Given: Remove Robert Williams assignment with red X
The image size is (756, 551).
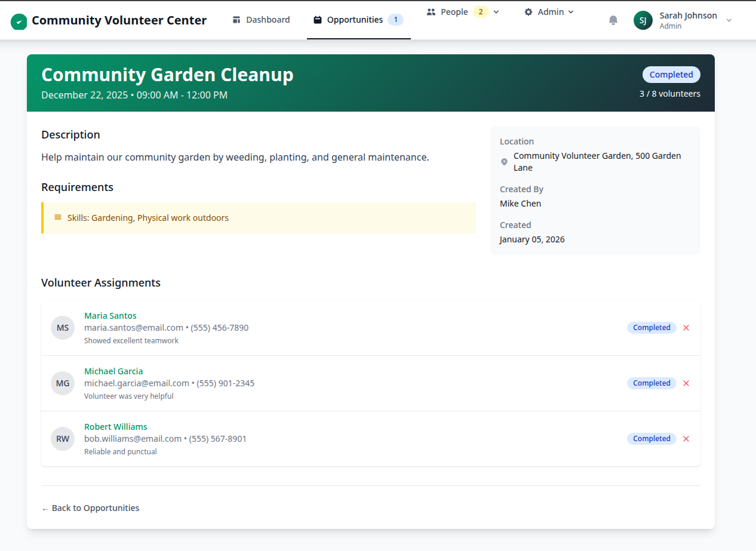Looking at the screenshot, I should (686, 439).
